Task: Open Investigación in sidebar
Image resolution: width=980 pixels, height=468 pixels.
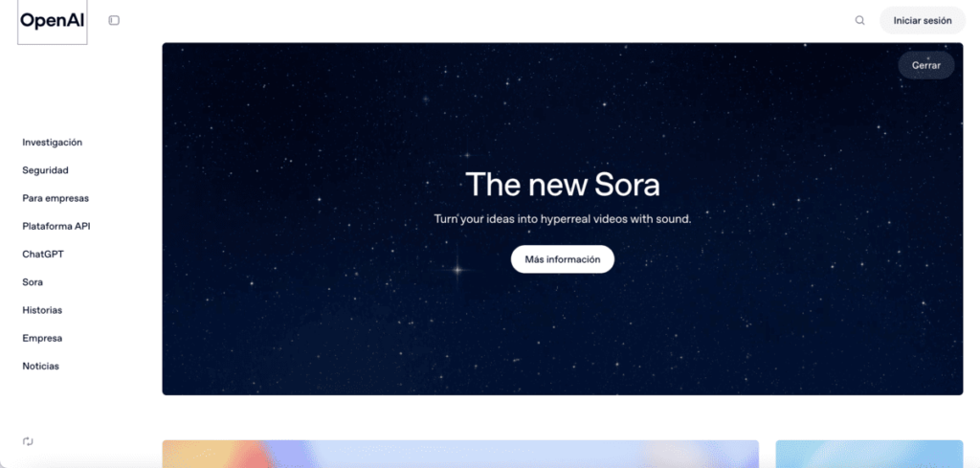Action: point(53,143)
